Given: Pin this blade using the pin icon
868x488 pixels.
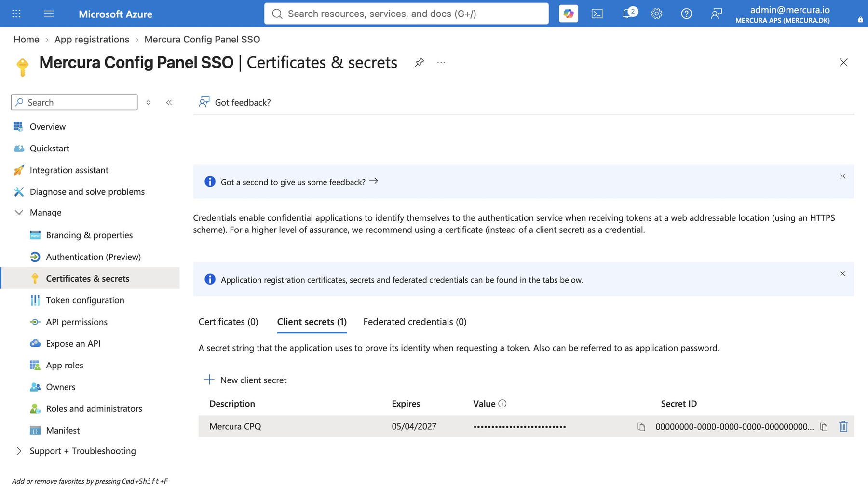Looking at the screenshot, I should tap(419, 63).
